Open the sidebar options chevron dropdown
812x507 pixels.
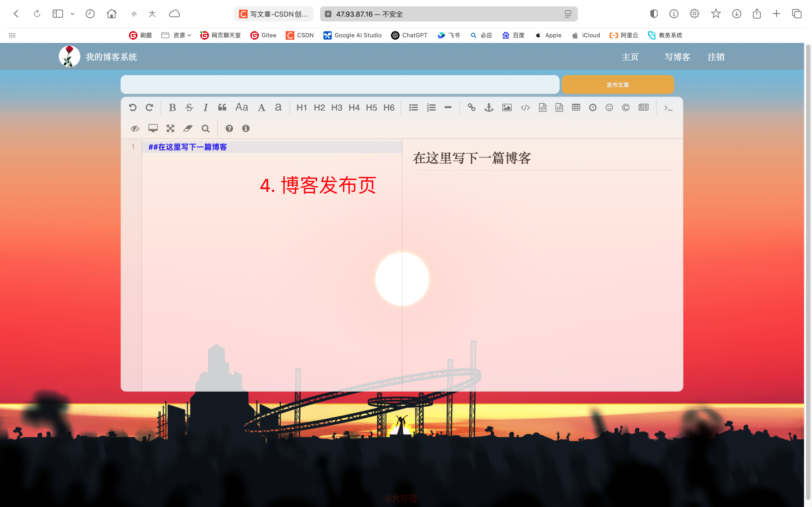click(73, 14)
